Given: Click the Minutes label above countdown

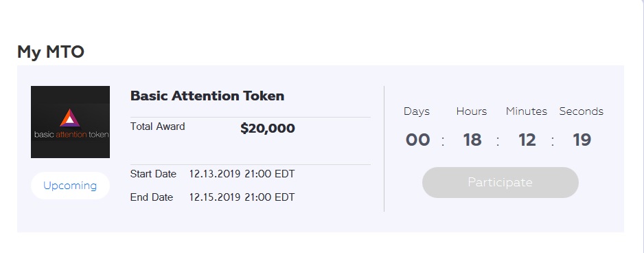Looking at the screenshot, I should pos(527,111).
